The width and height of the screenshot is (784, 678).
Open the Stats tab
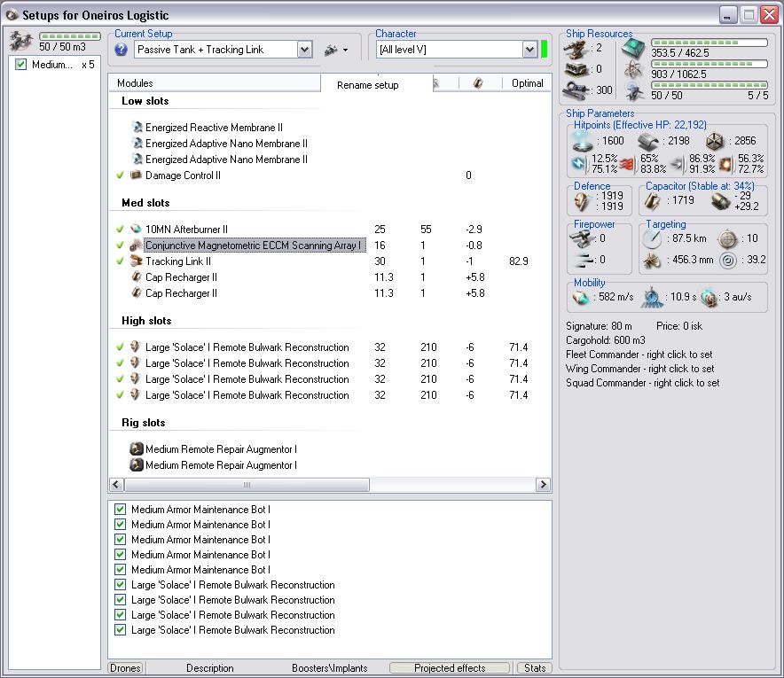(x=535, y=668)
